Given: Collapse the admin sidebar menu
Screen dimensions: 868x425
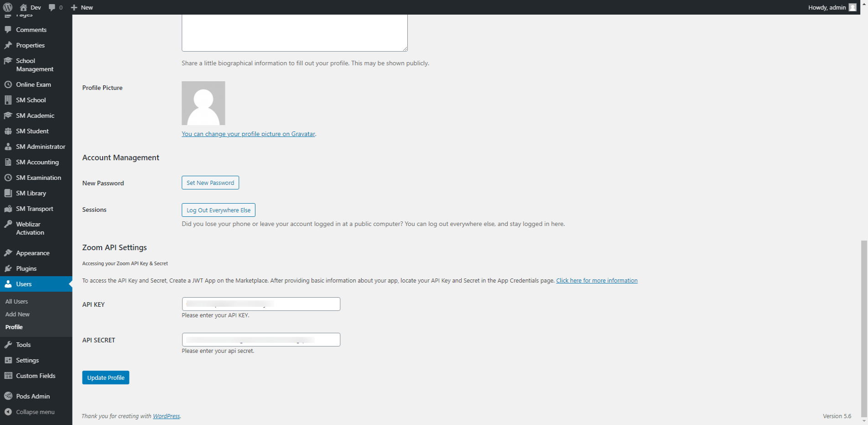Looking at the screenshot, I should click(x=30, y=412).
